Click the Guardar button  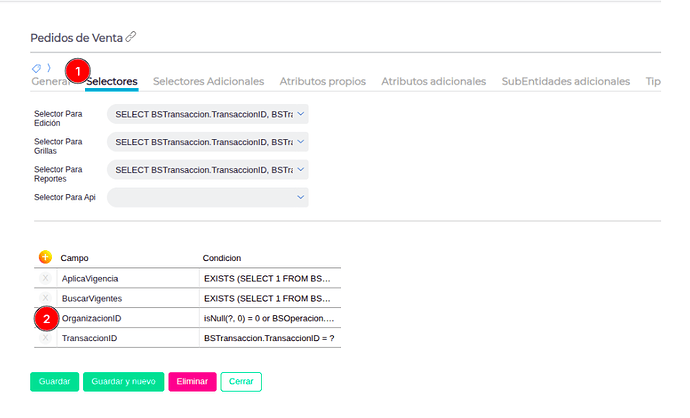[x=55, y=381]
